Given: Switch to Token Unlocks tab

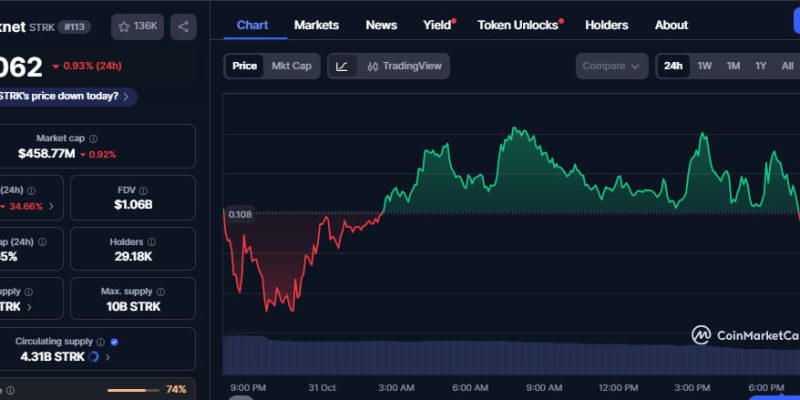Looking at the screenshot, I should pyautogui.click(x=518, y=24).
